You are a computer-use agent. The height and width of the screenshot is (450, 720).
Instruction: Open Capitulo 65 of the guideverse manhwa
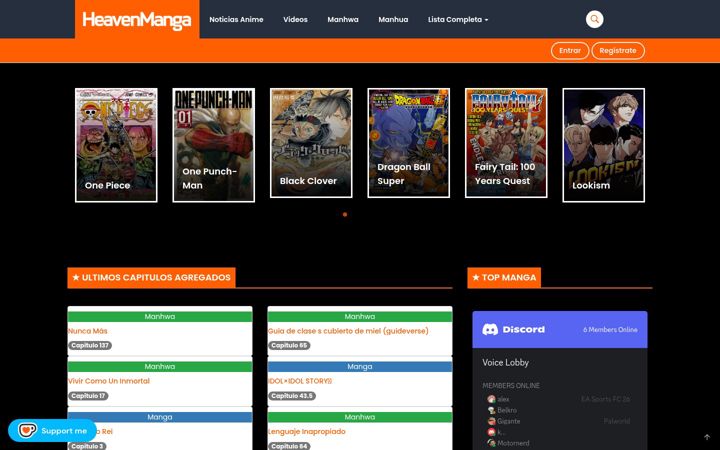point(289,345)
